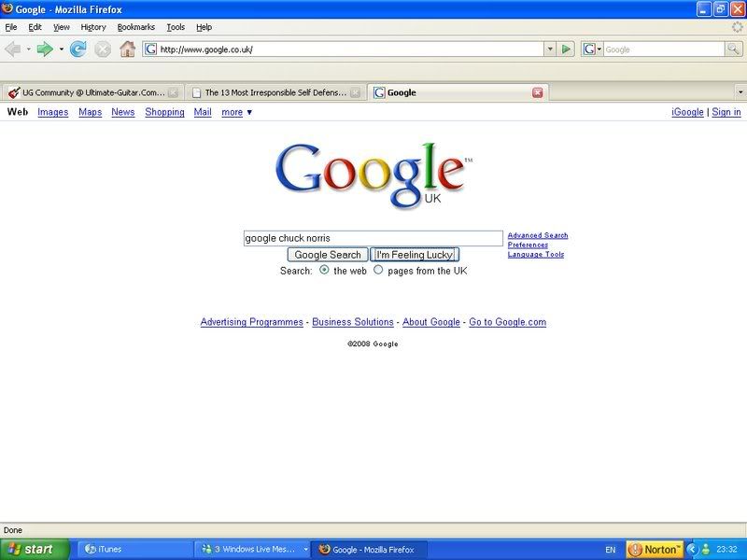This screenshot has width=747, height=560.
Task: Open the Tools menu
Action: [x=176, y=27]
